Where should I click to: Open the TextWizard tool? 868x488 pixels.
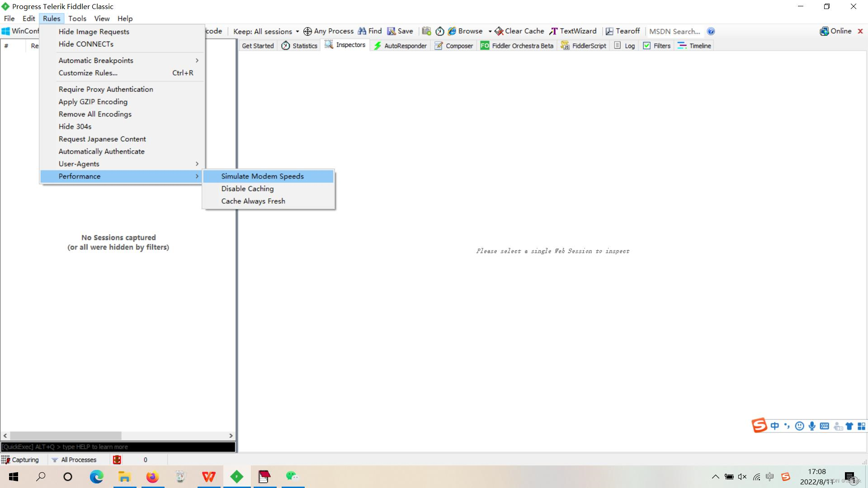573,31
